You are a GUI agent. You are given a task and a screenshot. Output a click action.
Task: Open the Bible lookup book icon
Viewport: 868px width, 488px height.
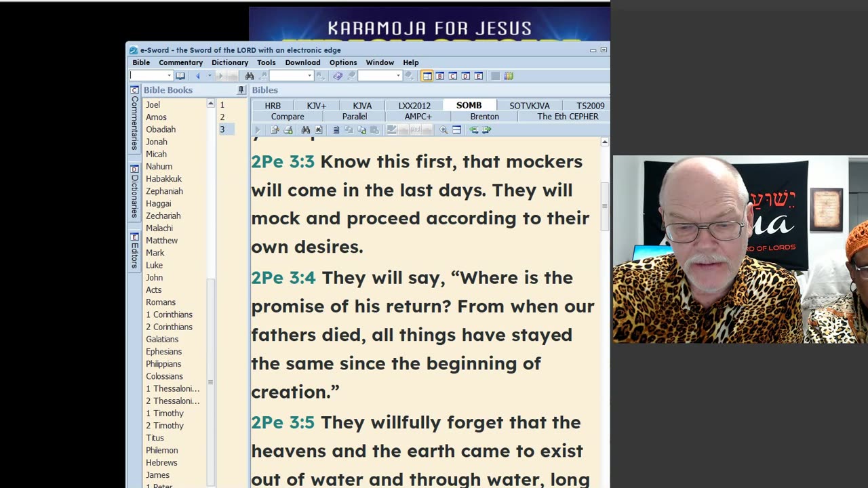click(x=180, y=76)
